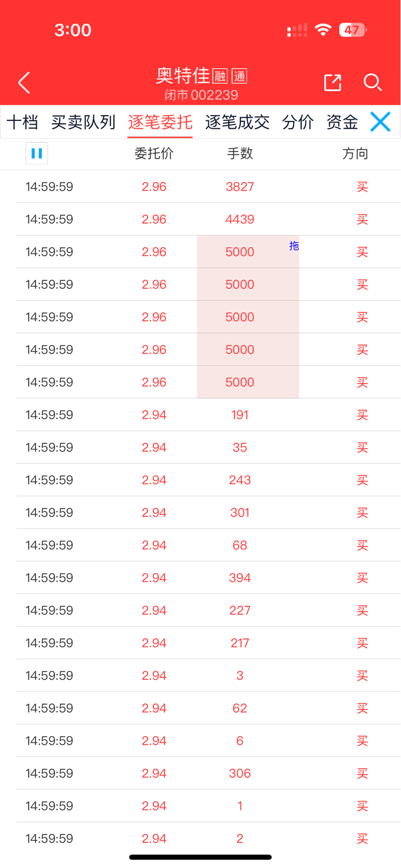Image resolution: width=401 pixels, height=868 pixels.
Task: Tap the 手数 column header
Action: point(240,153)
